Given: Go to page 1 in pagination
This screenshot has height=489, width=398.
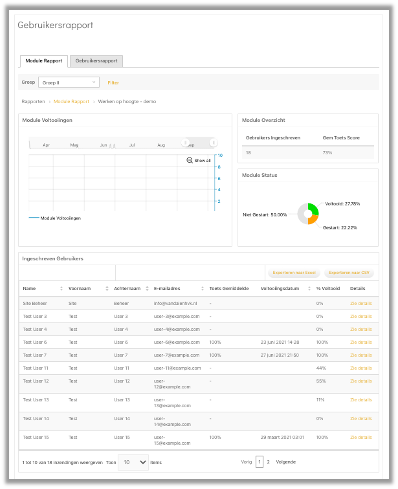Looking at the screenshot, I should click(259, 462).
